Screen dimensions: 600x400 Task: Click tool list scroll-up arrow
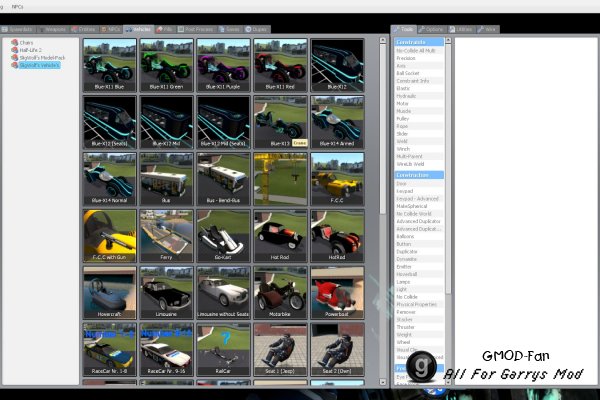(x=448, y=40)
